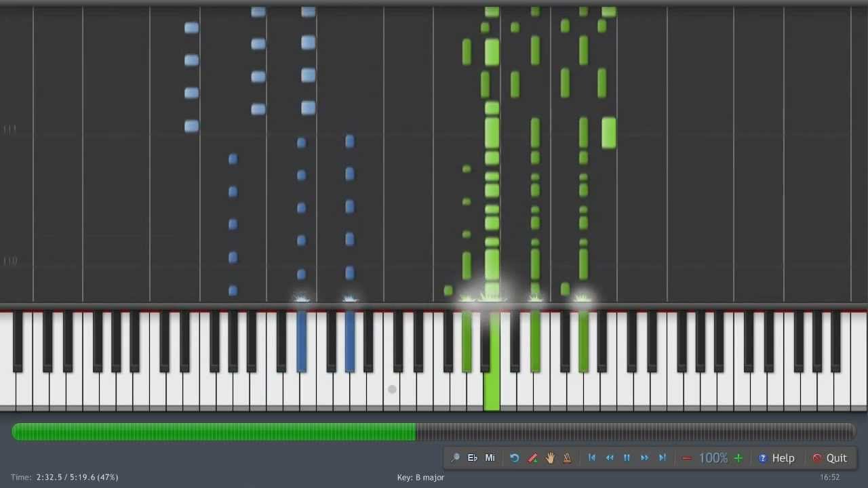Viewport: 868px width, 488px height.
Task: Skip to the song start
Action: pyautogui.click(x=592, y=458)
